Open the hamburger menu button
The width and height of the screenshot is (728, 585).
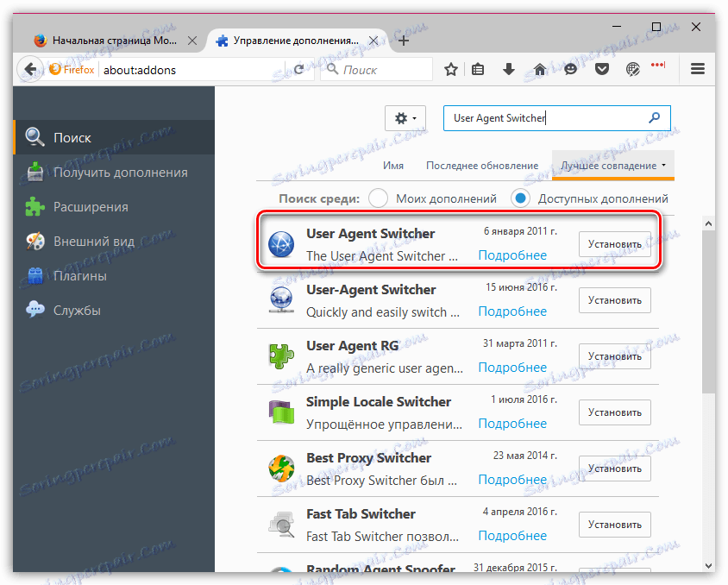pyautogui.click(x=698, y=70)
